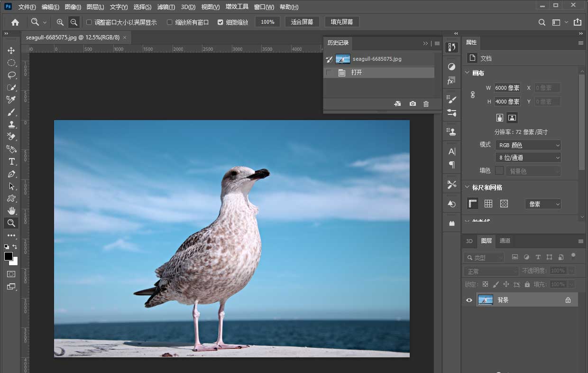Select the Eyedropper tool
The image size is (588, 373).
(11, 100)
